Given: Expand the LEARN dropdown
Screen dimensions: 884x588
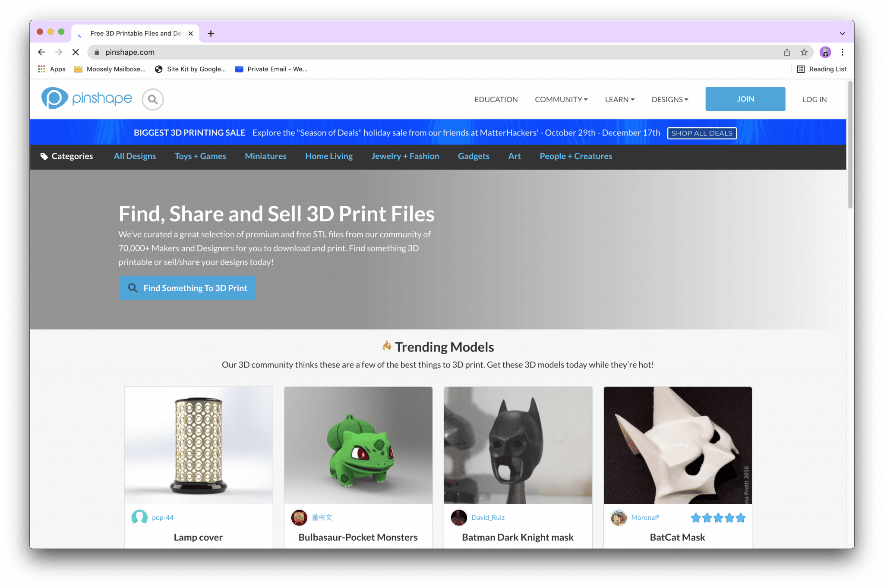Looking at the screenshot, I should coord(619,100).
